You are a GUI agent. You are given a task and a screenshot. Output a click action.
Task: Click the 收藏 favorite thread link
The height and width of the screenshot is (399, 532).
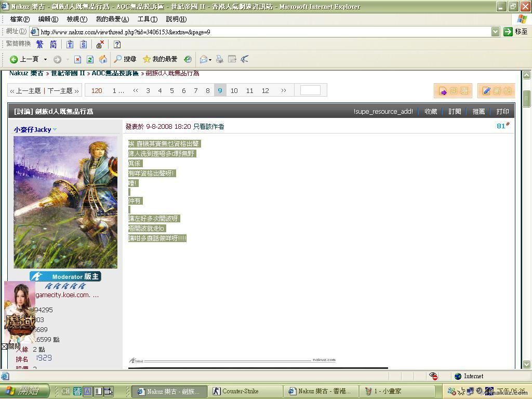[431, 111]
